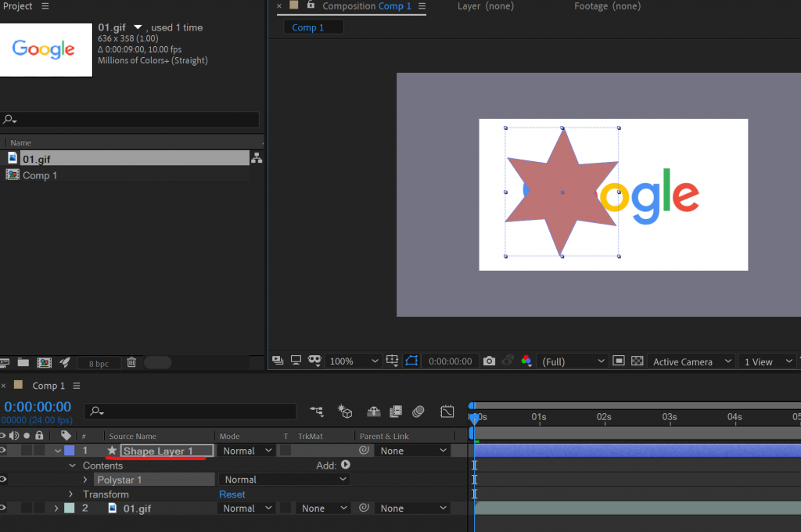Click the delete trash icon in Project panel
The image size is (801, 532).
tap(131, 362)
